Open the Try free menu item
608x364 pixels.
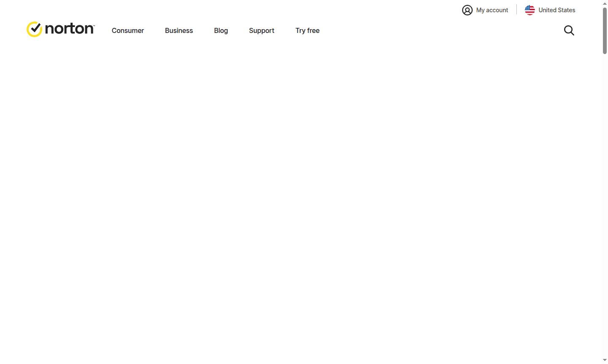pyautogui.click(x=307, y=30)
